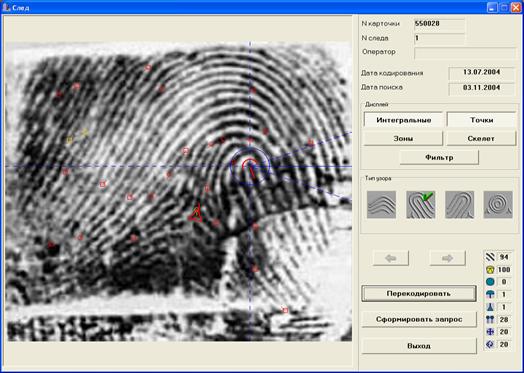The width and height of the screenshot is (524, 373).
Task: Toggle the Интегральные display mode
Action: click(x=403, y=120)
